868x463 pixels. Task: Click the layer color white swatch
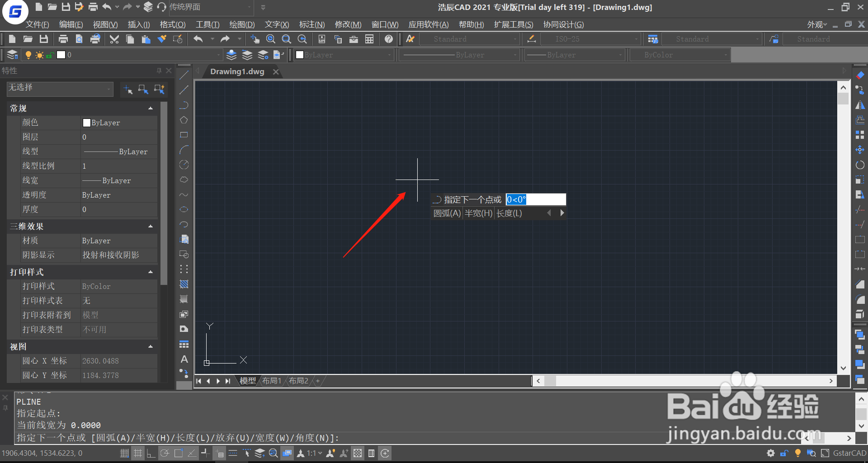tap(61, 55)
